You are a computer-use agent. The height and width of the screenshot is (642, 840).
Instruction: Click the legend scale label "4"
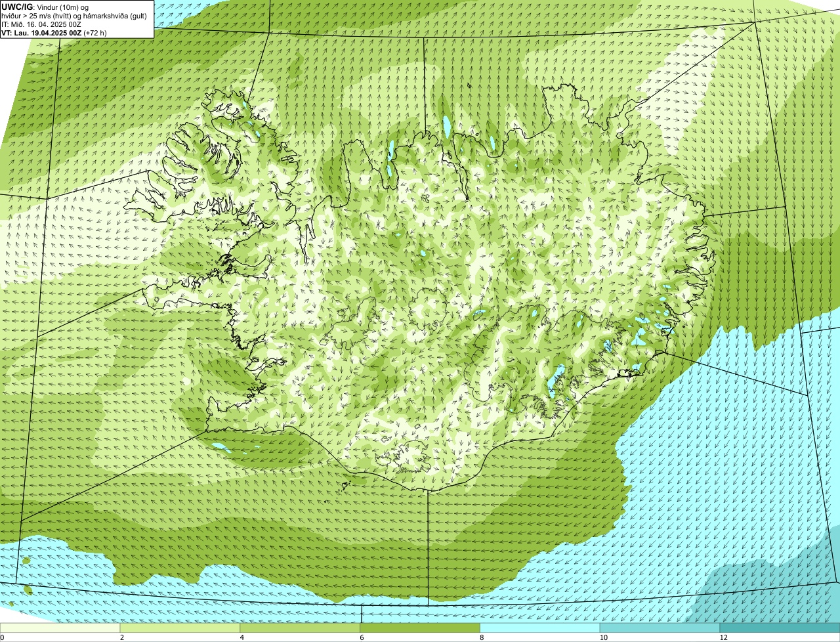(x=242, y=637)
